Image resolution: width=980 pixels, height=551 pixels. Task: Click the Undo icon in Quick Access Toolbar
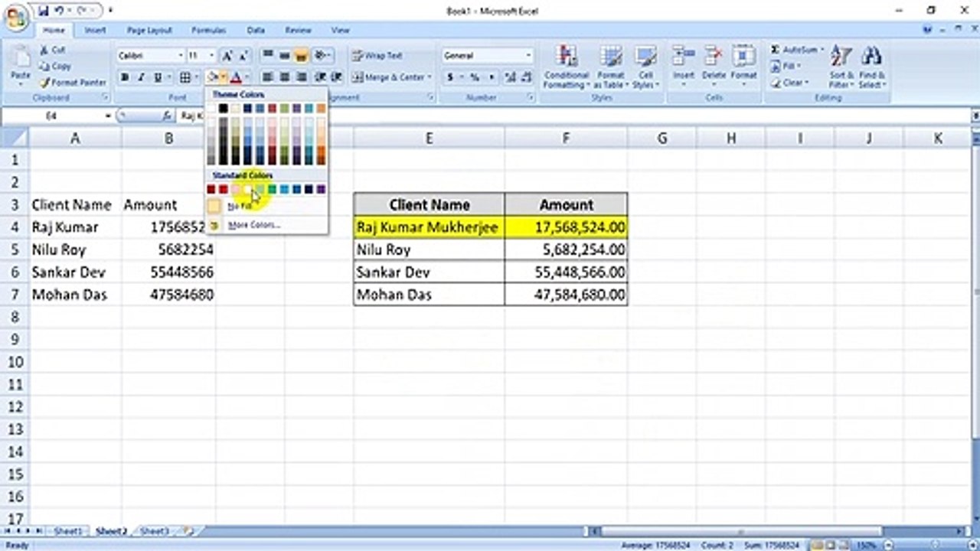[60, 11]
